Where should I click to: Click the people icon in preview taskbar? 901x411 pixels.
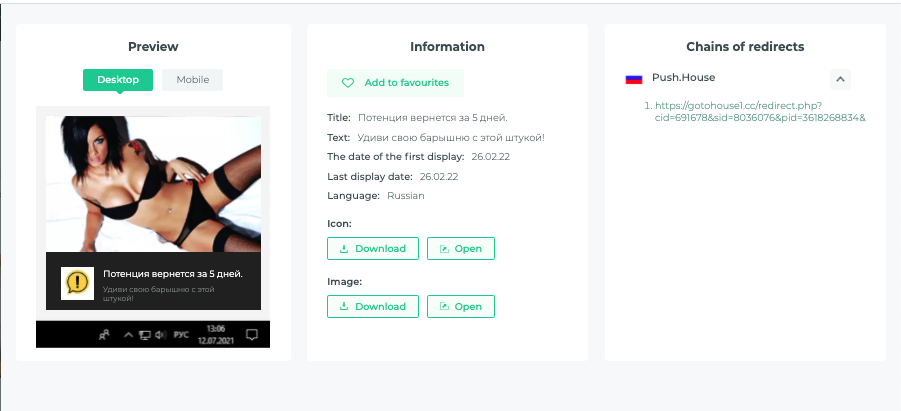click(x=105, y=335)
